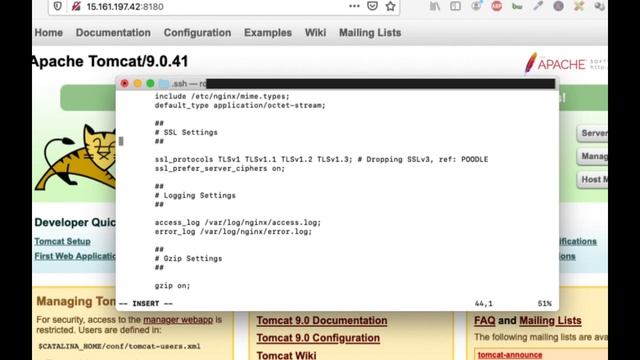Save page to Pocket icon
640x360 pixels.
372,6
